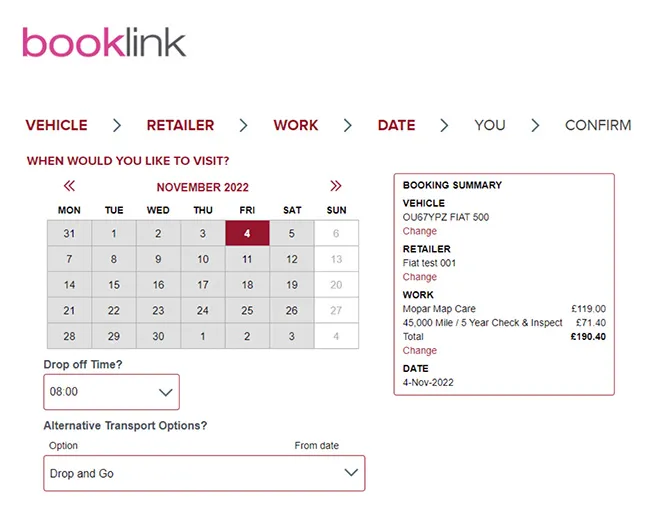Click the booklink logo
This screenshot has height=521, width=658.
pyautogui.click(x=104, y=43)
